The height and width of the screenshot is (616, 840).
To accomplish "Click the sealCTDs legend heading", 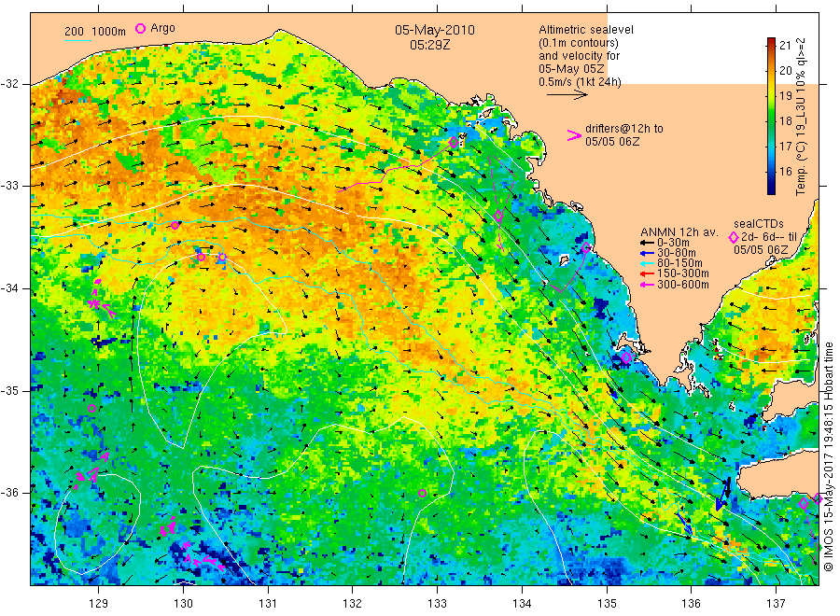I will [759, 224].
